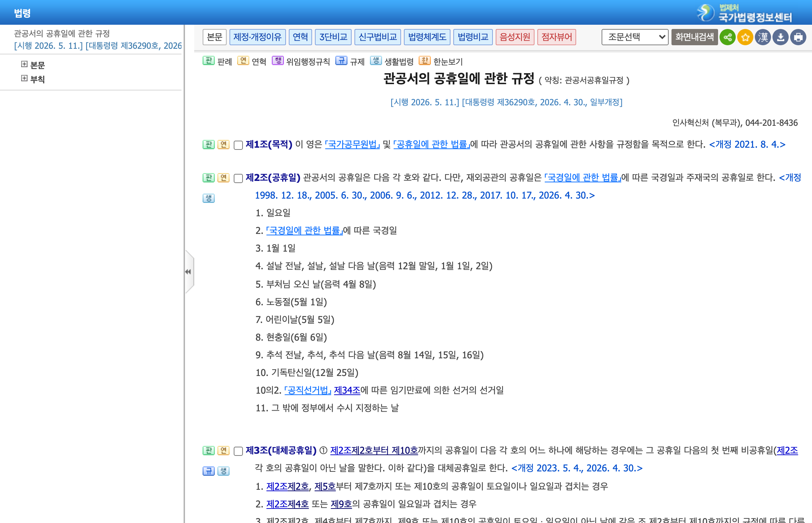Open the 제2조제4호 link

click(287, 504)
